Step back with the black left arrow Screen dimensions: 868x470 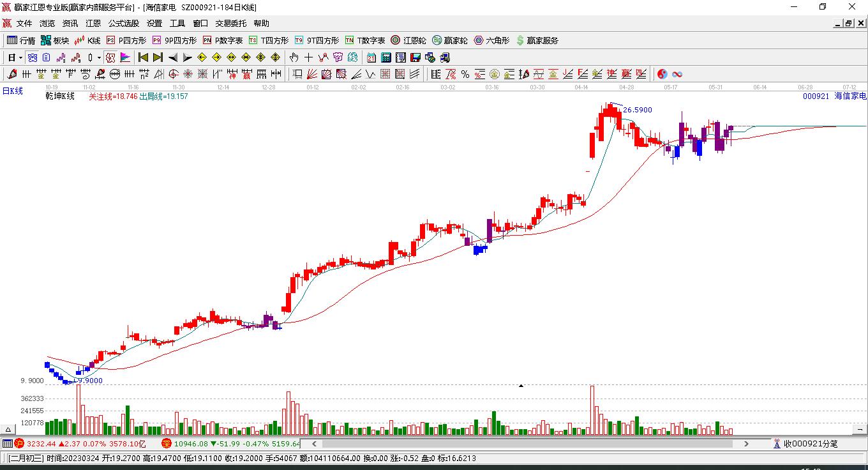click(x=173, y=57)
